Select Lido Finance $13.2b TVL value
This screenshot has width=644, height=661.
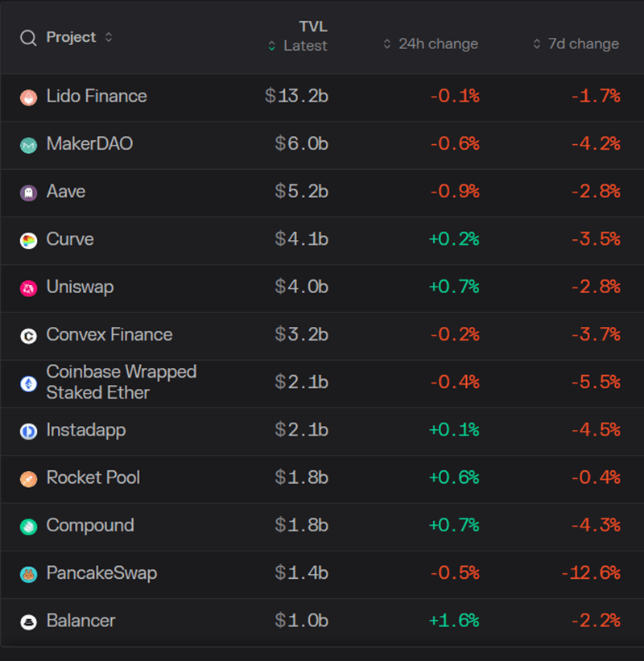(x=296, y=97)
